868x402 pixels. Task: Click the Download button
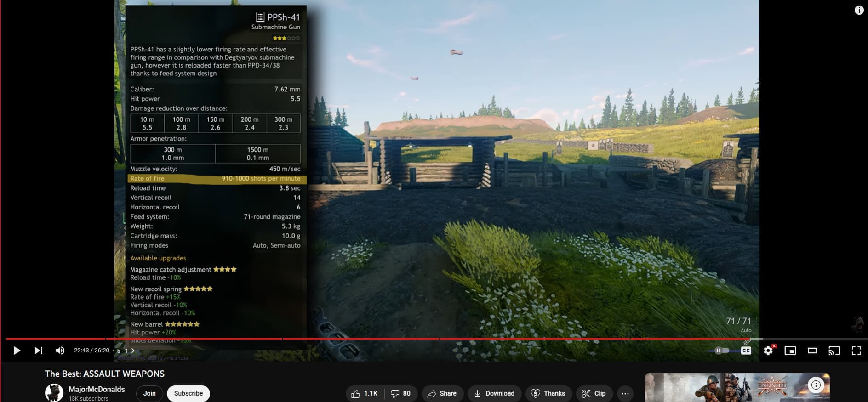point(494,393)
